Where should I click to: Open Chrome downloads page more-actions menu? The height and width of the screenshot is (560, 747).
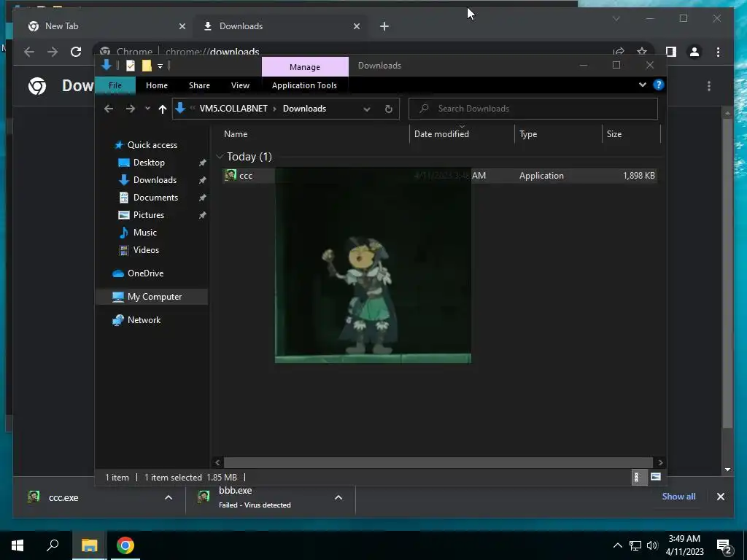pos(709,86)
